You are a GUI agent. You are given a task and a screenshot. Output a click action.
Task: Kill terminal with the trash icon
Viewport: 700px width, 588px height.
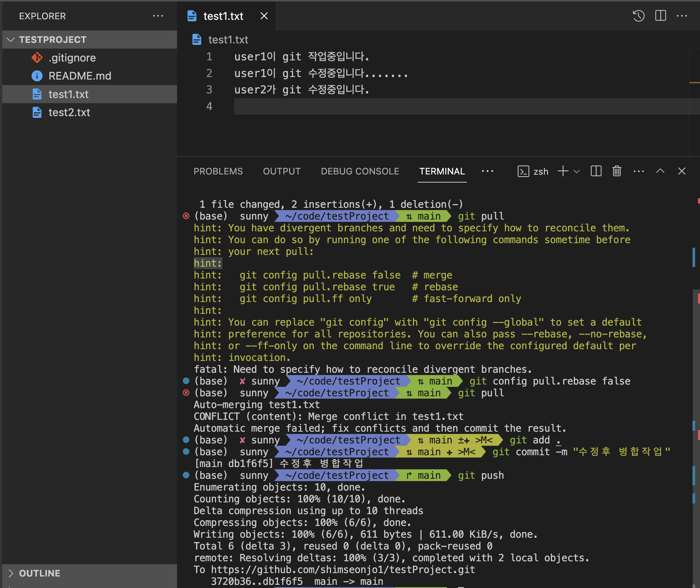(x=617, y=171)
